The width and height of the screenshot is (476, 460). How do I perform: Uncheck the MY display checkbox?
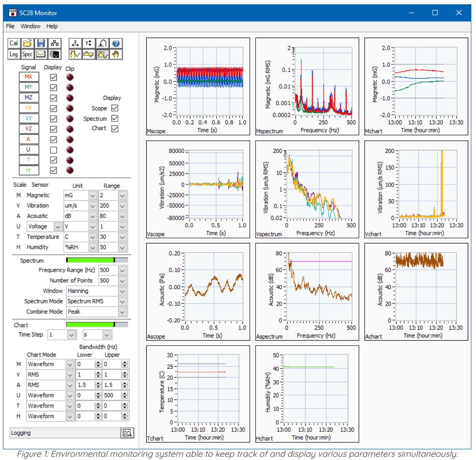[54, 87]
